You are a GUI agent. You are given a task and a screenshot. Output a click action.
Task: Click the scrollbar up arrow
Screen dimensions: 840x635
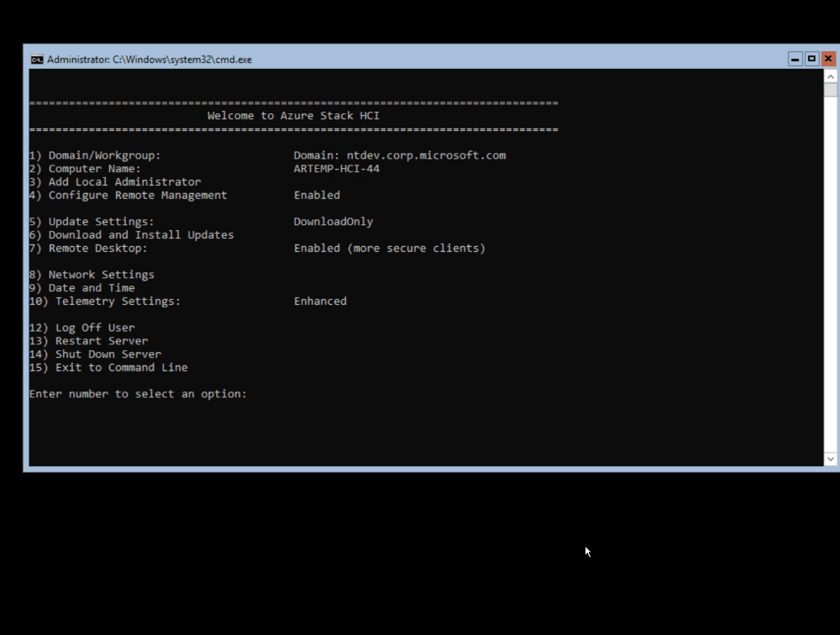[831, 76]
